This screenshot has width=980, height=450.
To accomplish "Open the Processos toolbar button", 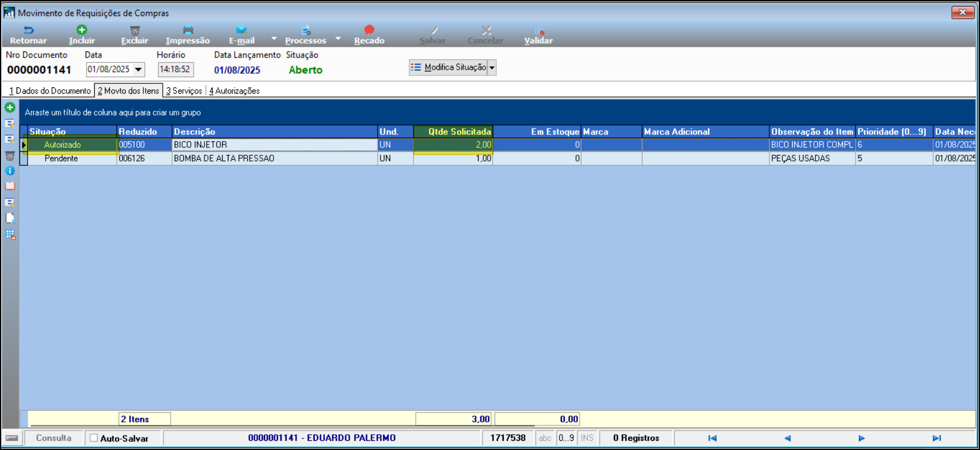I will pyautogui.click(x=306, y=35).
